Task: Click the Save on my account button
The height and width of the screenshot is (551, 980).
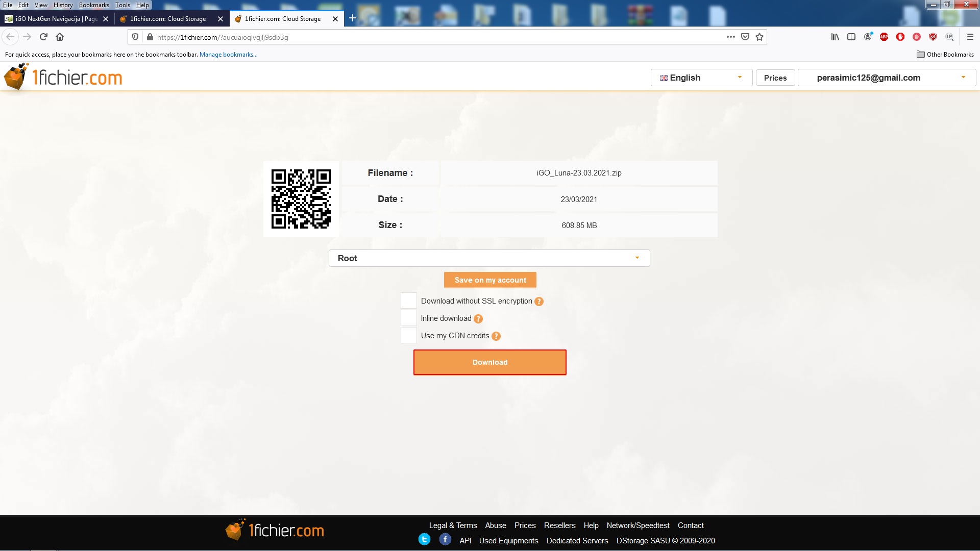Action: click(x=490, y=280)
